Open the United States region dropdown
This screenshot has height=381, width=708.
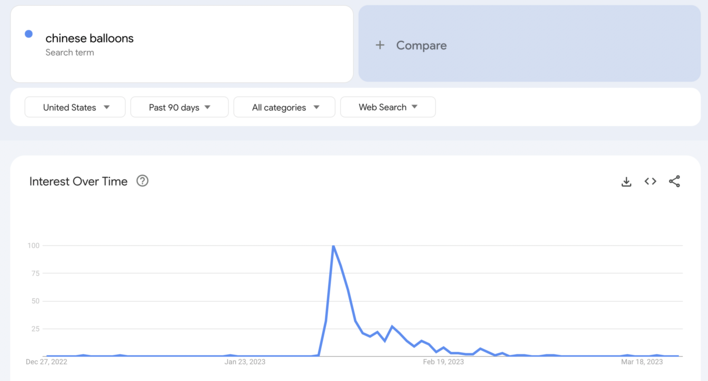click(75, 107)
